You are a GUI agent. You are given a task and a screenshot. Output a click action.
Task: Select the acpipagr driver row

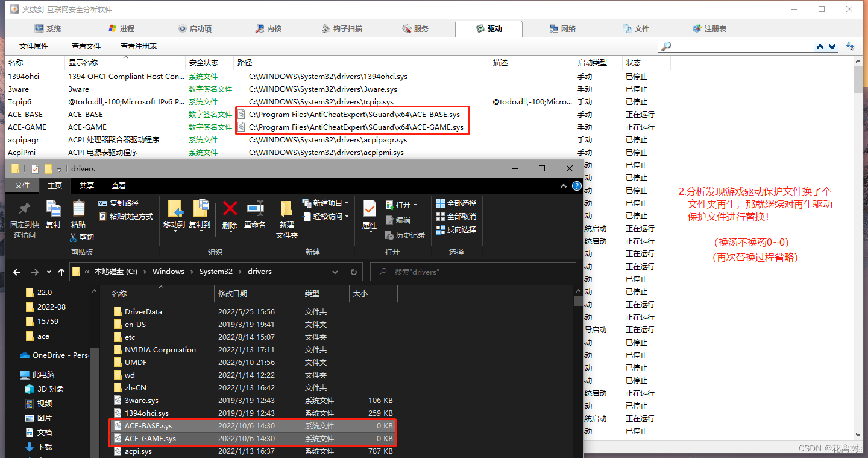[338, 139]
